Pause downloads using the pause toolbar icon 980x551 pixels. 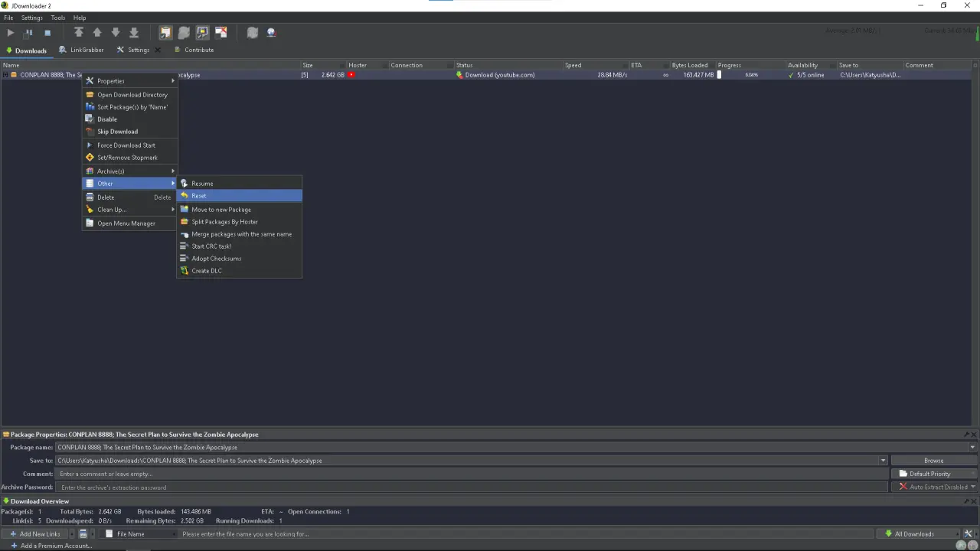(28, 33)
